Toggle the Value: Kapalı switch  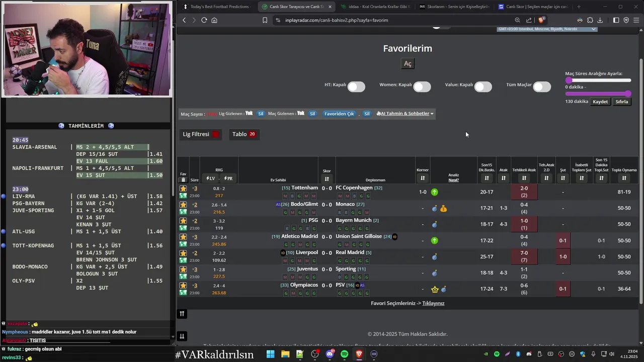click(x=482, y=86)
